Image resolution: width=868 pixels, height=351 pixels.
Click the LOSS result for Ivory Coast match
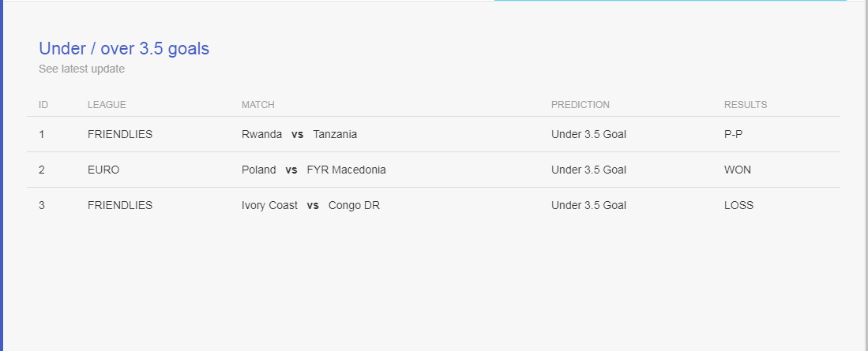[x=738, y=205]
